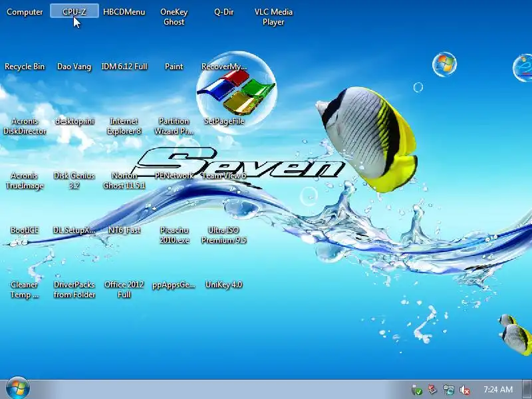Select the DriverPacks from Folder shortcut
Image resolution: width=532 pixels, height=399 pixels.
click(74, 290)
